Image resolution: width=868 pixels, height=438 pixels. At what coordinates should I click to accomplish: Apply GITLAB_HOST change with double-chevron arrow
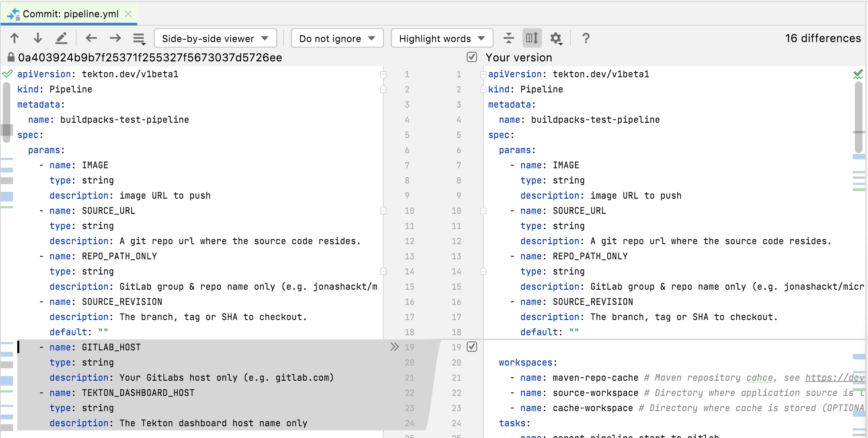pyautogui.click(x=394, y=347)
